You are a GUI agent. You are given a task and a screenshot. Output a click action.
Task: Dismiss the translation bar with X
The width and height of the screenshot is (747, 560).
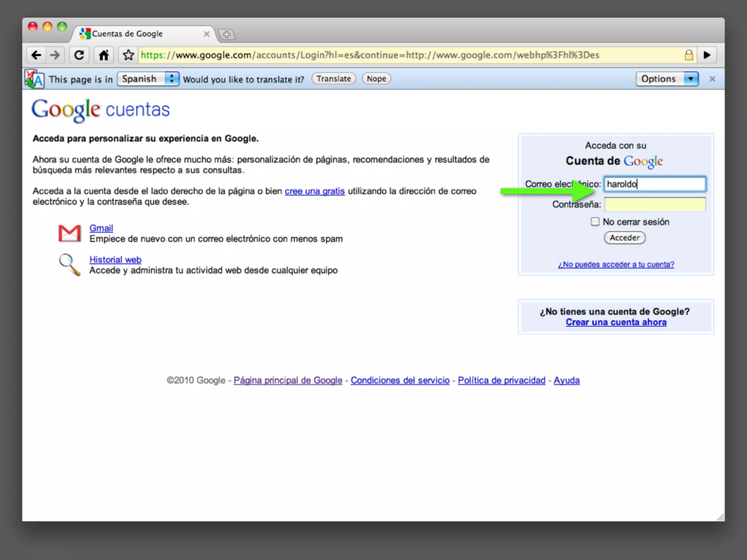(x=712, y=79)
